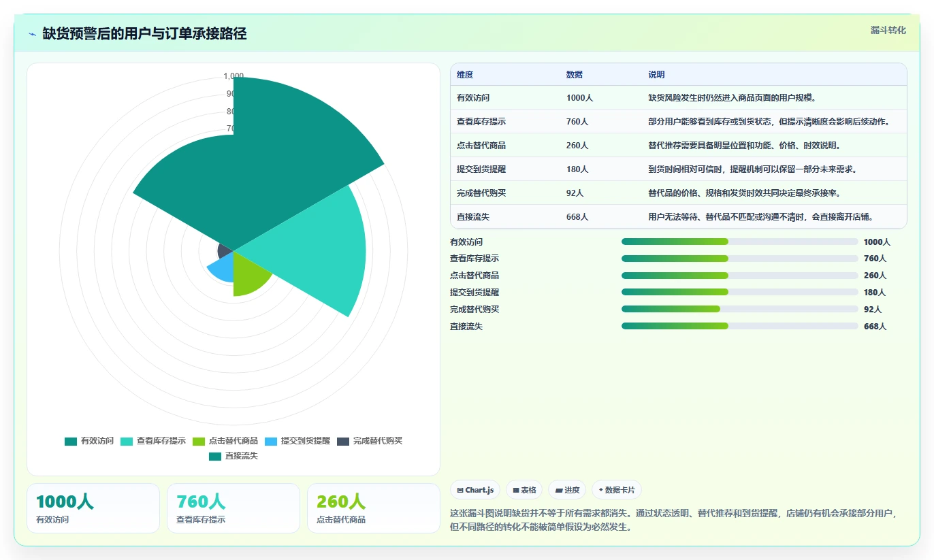Click the page title 缺货预警后的用户与订单承接路径
934x560 pixels.
point(144,33)
